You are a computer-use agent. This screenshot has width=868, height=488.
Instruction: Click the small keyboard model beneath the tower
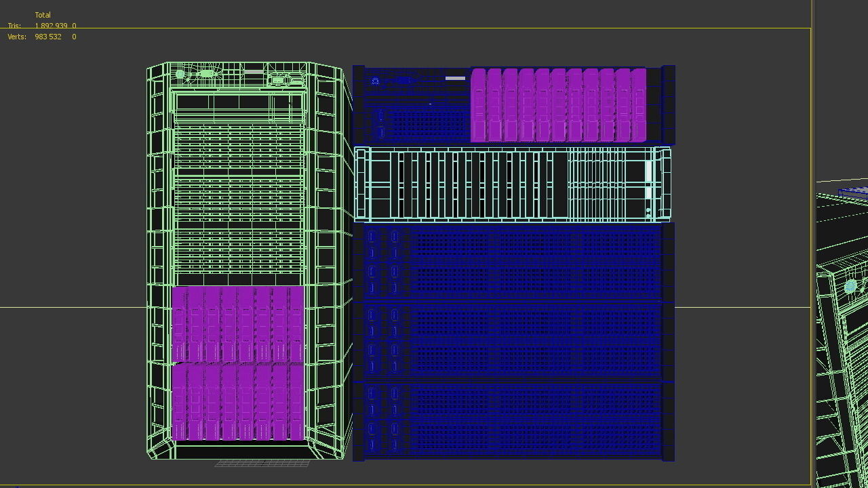(262, 463)
